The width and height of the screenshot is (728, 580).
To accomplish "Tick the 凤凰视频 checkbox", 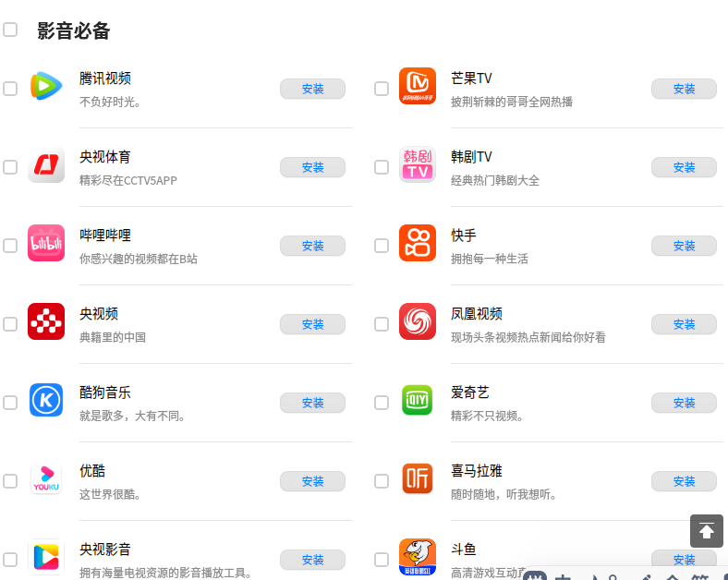I will [x=382, y=324].
